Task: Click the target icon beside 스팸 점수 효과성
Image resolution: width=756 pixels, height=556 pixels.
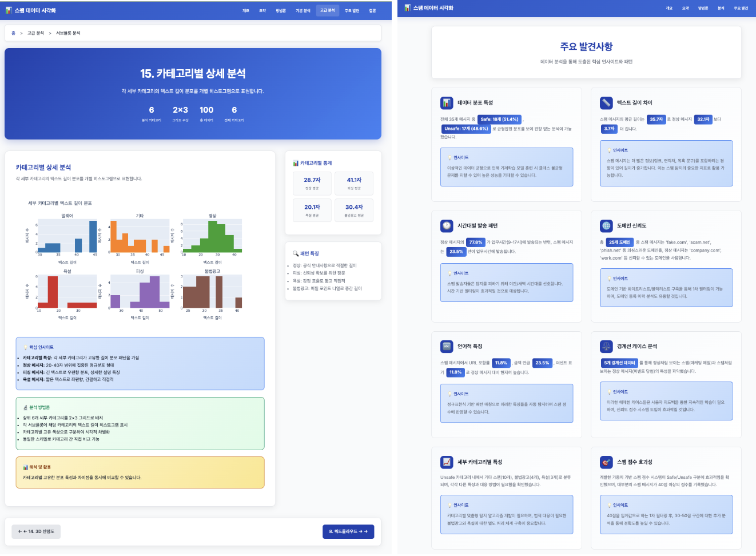Action: [606, 462]
